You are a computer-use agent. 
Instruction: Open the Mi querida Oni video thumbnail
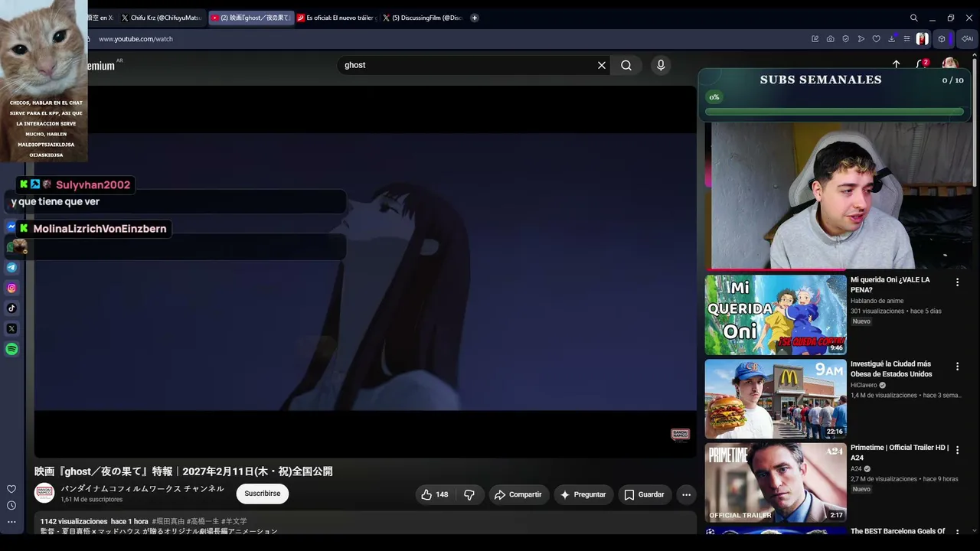tap(776, 315)
